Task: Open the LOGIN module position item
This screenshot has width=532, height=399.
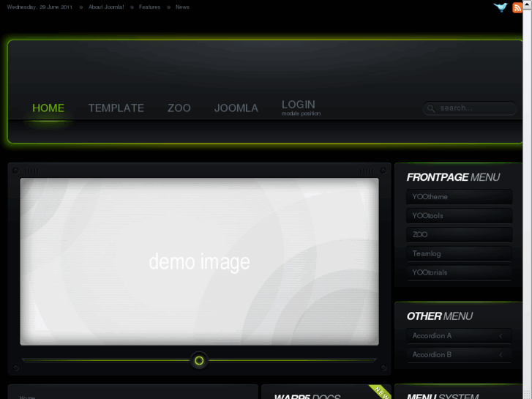Action: tap(301, 108)
